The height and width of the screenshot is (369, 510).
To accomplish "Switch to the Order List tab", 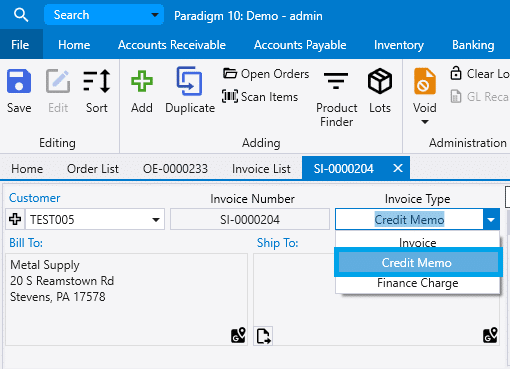I will click(93, 169).
